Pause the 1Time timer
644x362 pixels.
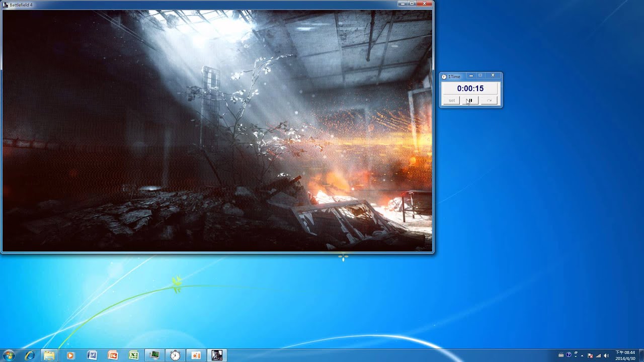pos(469,101)
